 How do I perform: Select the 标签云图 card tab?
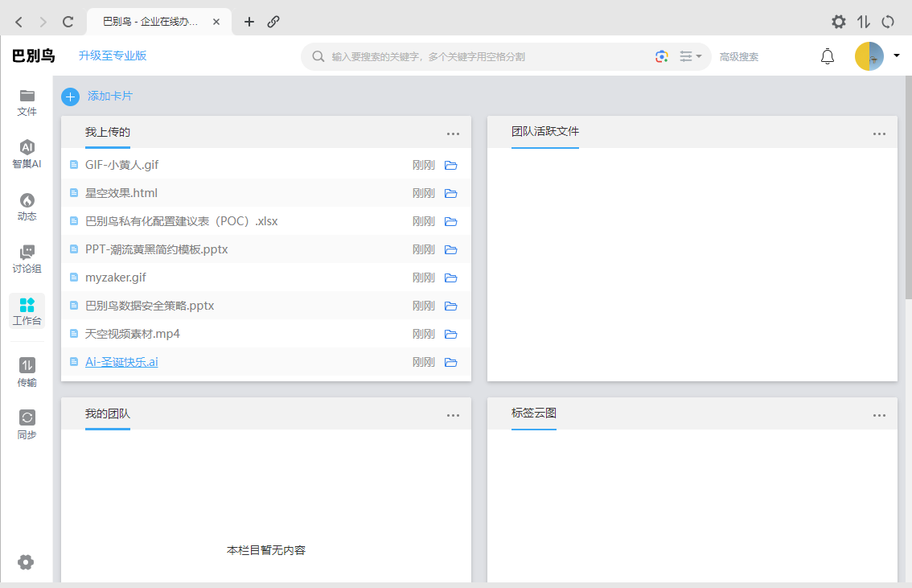coord(534,413)
